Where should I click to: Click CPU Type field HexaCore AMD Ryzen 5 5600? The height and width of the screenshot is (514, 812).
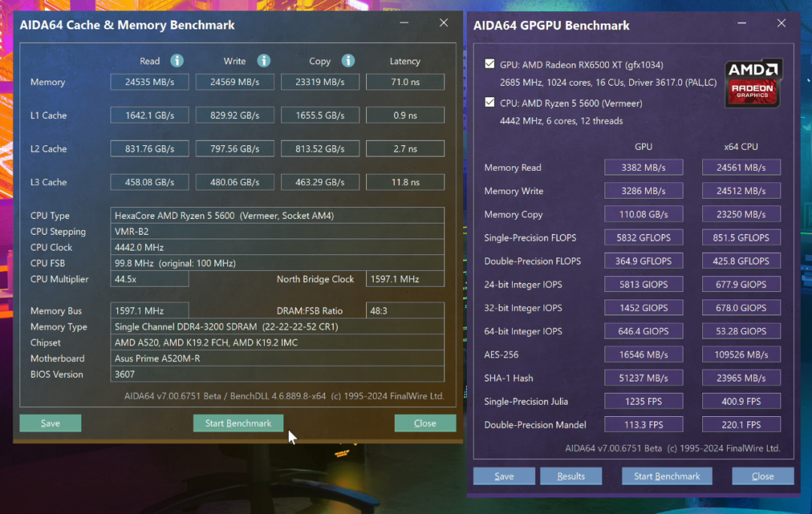point(277,215)
